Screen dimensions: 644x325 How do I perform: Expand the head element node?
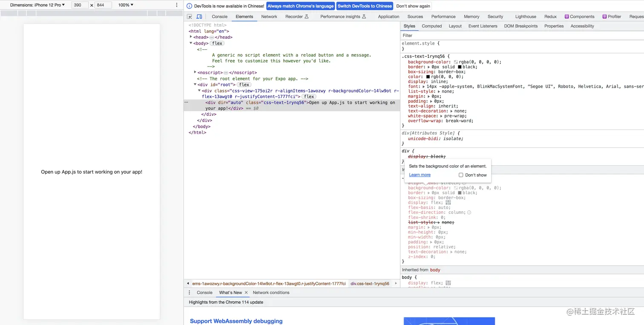pyautogui.click(x=191, y=37)
